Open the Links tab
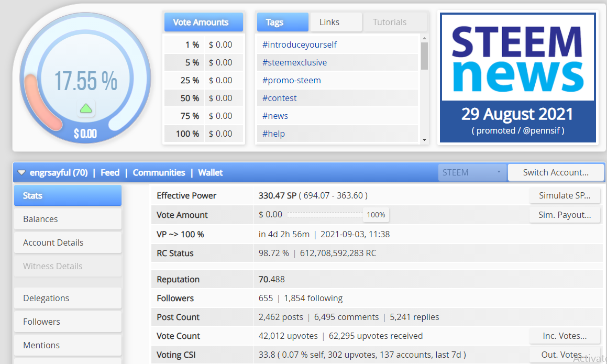The width and height of the screenshot is (607, 364). click(336, 22)
